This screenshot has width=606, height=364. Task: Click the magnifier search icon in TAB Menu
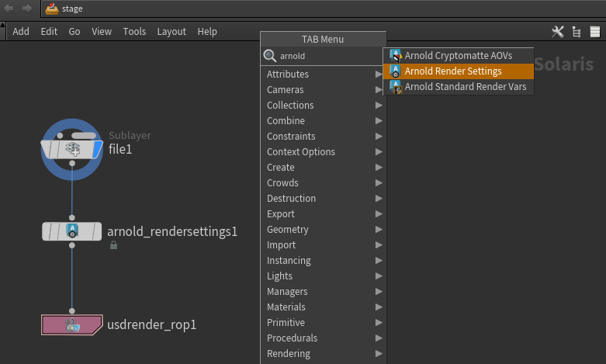pyautogui.click(x=269, y=56)
